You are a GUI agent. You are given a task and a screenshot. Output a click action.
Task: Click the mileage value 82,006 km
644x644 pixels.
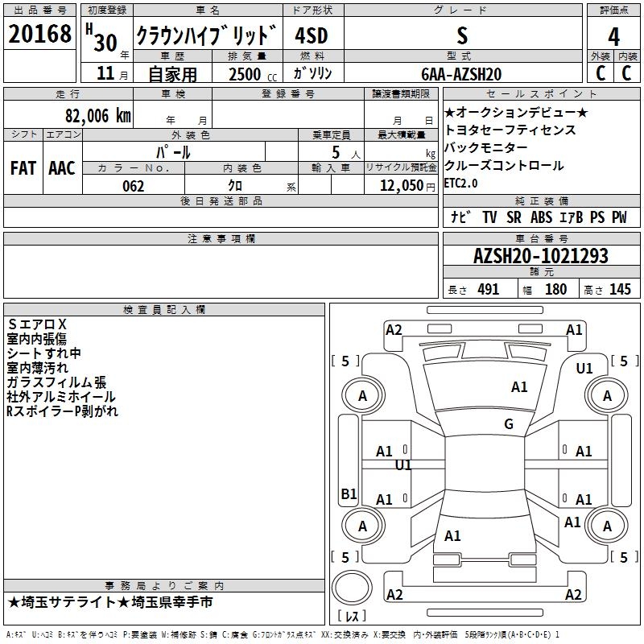(98, 116)
